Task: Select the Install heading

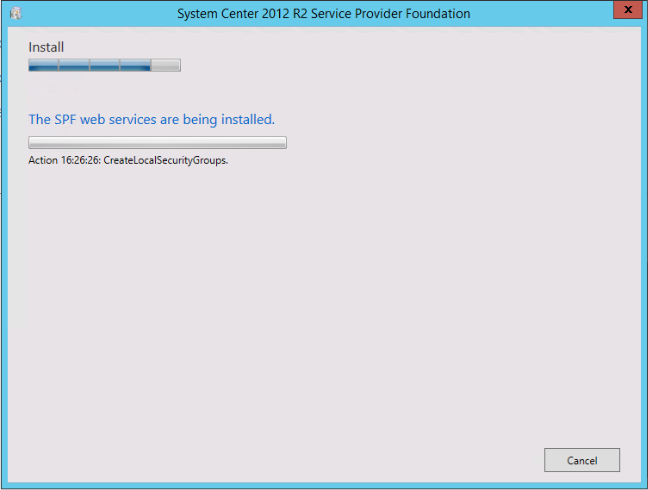Action: point(46,47)
